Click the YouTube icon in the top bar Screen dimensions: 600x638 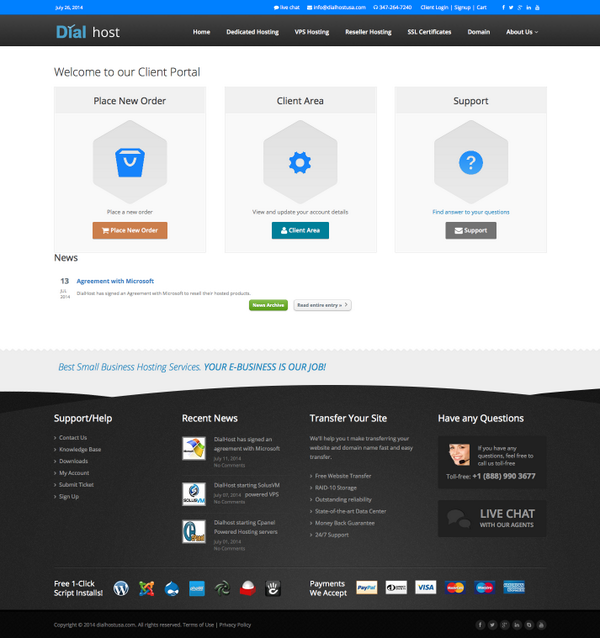[x=537, y=7]
